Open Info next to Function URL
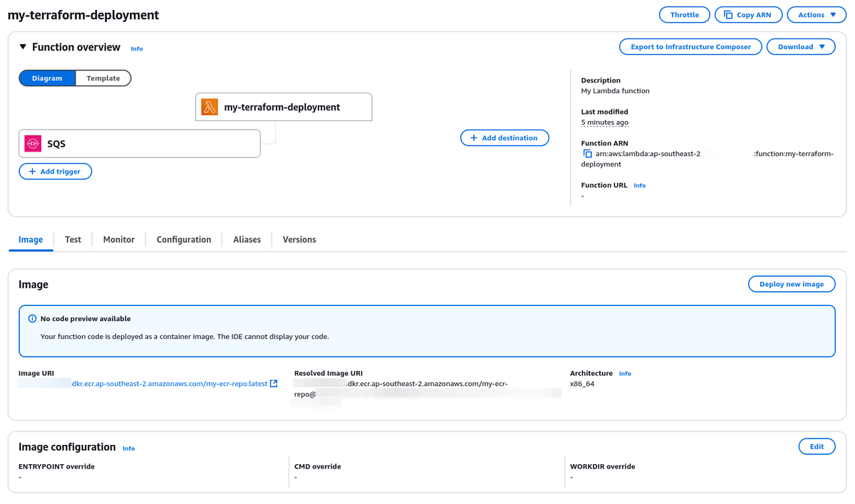The height and width of the screenshot is (504, 855). click(x=639, y=185)
